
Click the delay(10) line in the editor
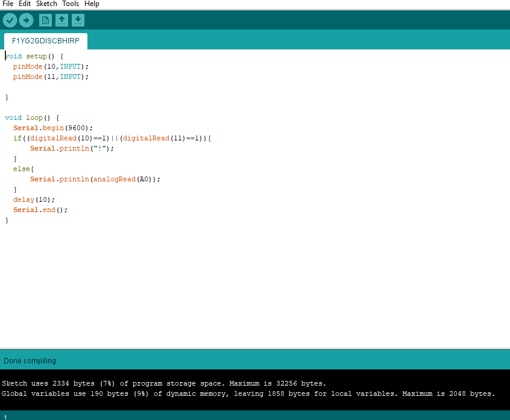33,199
